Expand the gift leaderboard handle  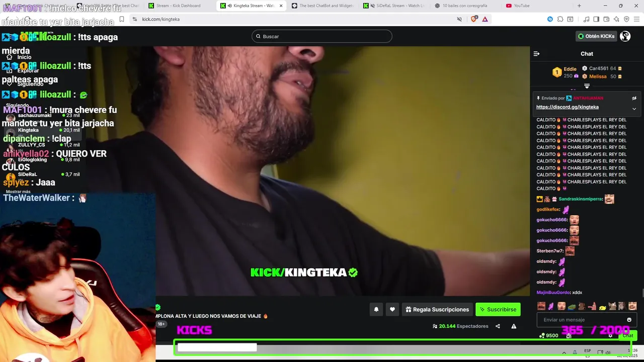pyautogui.click(x=587, y=86)
